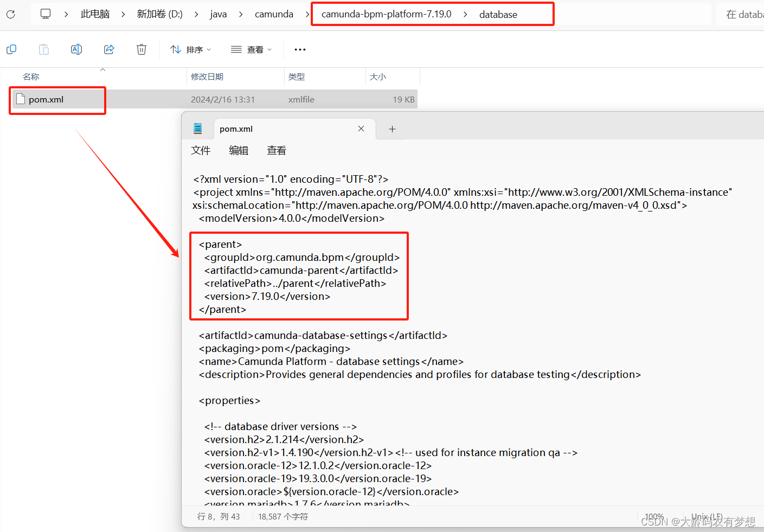Image resolution: width=764 pixels, height=532 pixels.
Task: Click the version.oracle-12 line
Action: (x=318, y=465)
